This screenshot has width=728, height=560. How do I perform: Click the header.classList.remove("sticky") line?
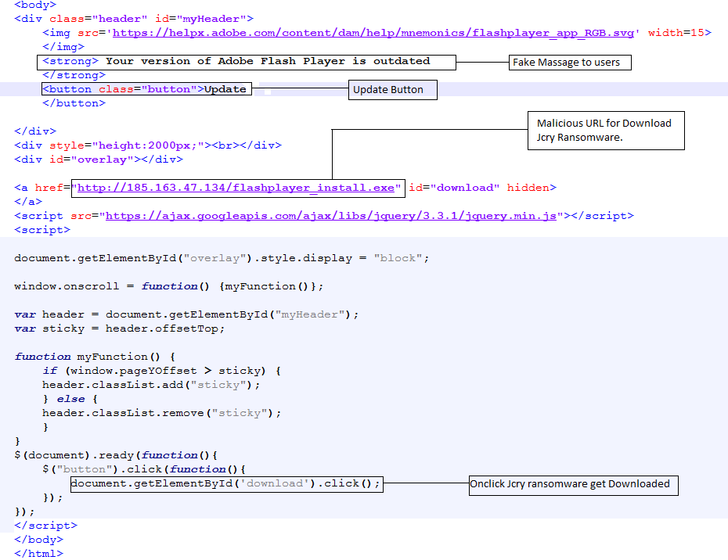click(162, 414)
